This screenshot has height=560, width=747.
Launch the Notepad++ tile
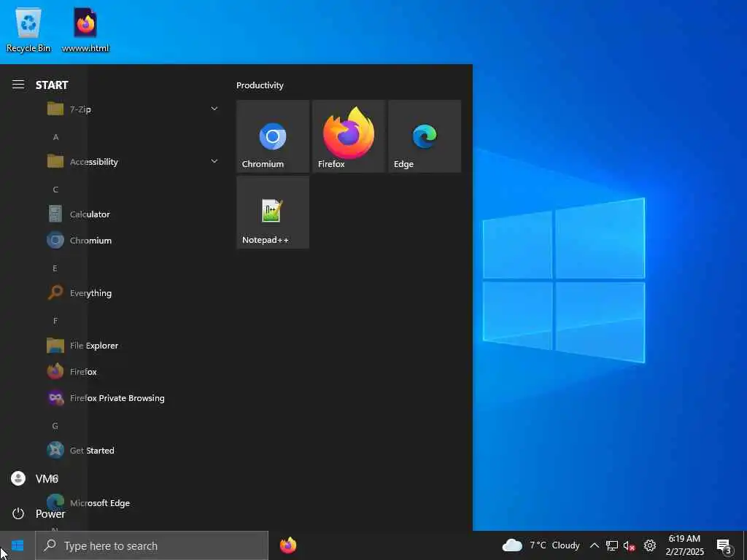[273, 212]
